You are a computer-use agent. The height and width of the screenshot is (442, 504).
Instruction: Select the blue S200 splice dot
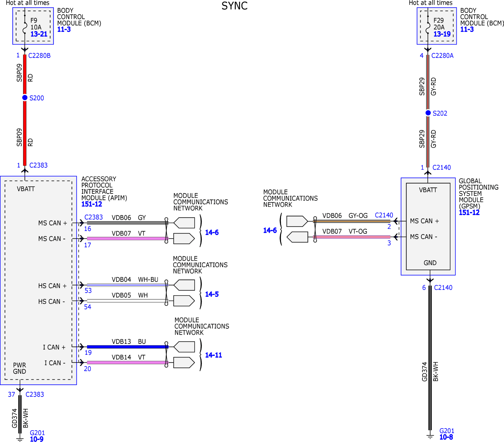coord(25,98)
